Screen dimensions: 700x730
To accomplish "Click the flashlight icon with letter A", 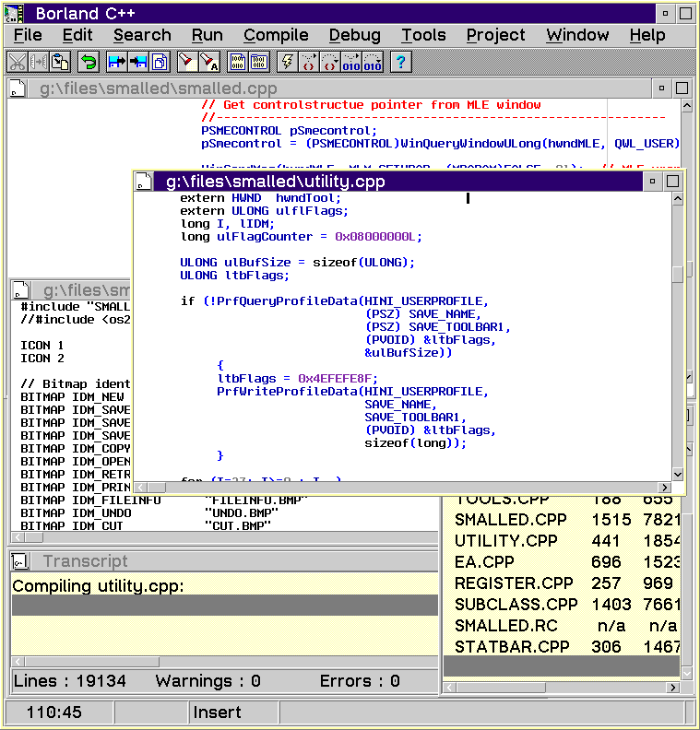I will coord(209,62).
